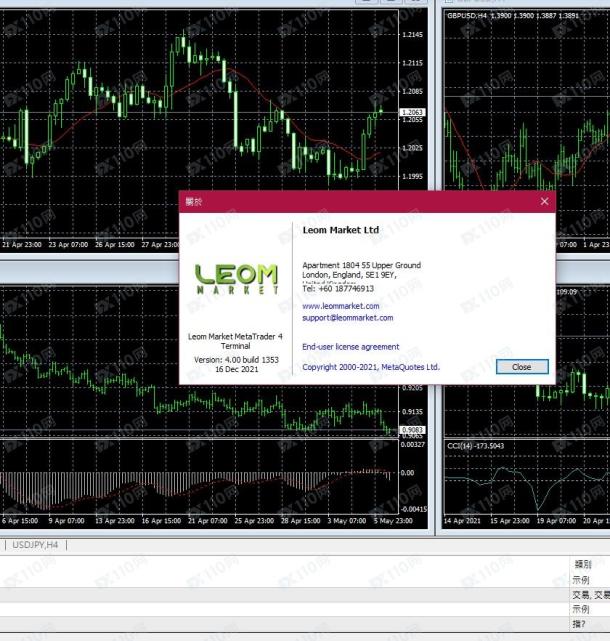Click the 1.2063 current price marker
The height and width of the screenshot is (641, 610).
412,112
